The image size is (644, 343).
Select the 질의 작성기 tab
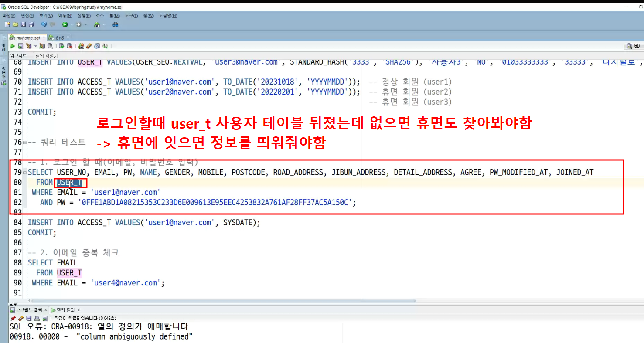click(x=47, y=56)
